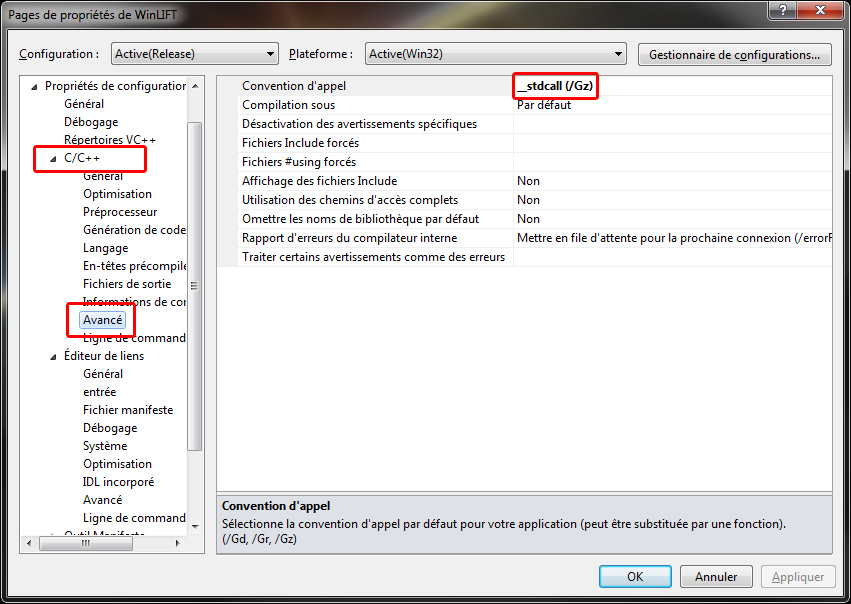The height and width of the screenshot is (604, 851).
Task: Click the Mettre en file d'attente value
Action: 674,238
